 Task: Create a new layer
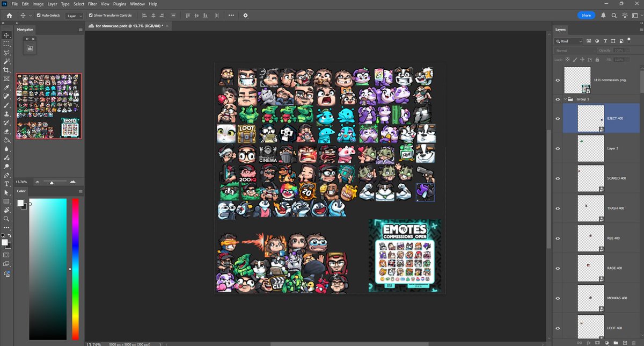[x=625, y=343]
